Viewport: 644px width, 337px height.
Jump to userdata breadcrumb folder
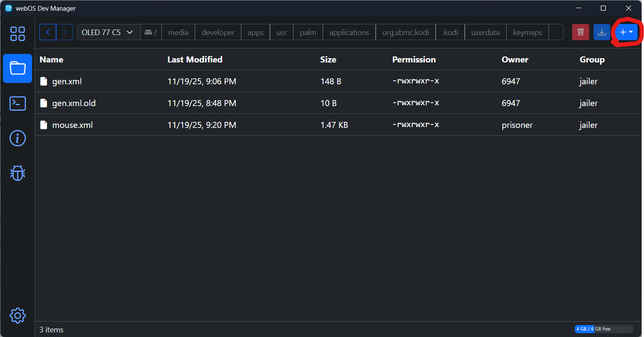click(485, 33)
